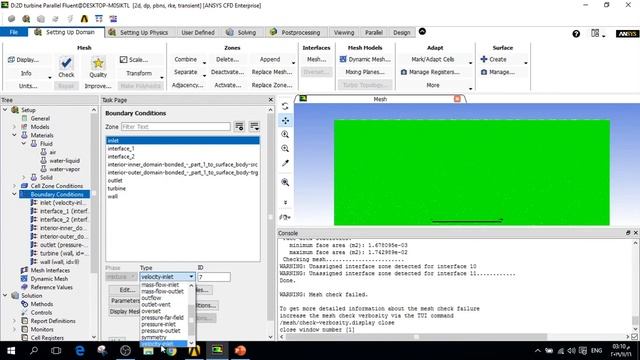Expand the Solid materials node

(24, 177)
